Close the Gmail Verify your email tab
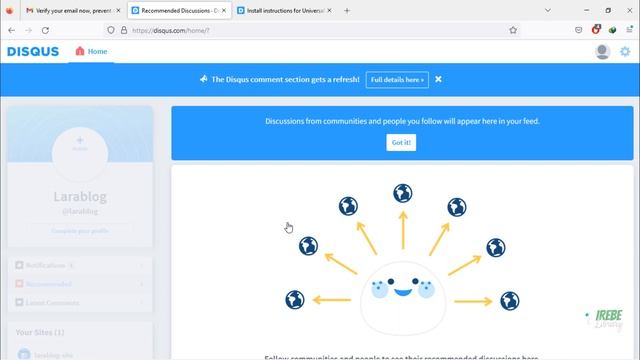The width and height of the screenshot is (640, 360). click(x=118, y=11)
